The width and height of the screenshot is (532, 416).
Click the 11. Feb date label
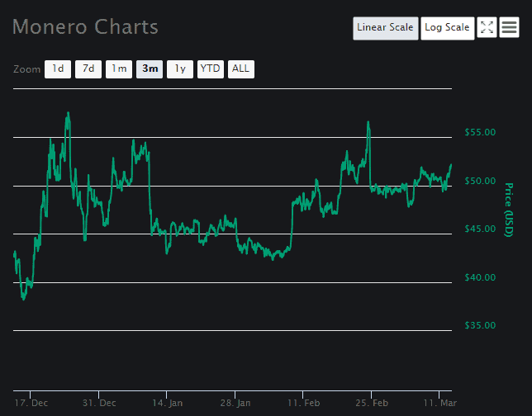click(x=304, y=403)
